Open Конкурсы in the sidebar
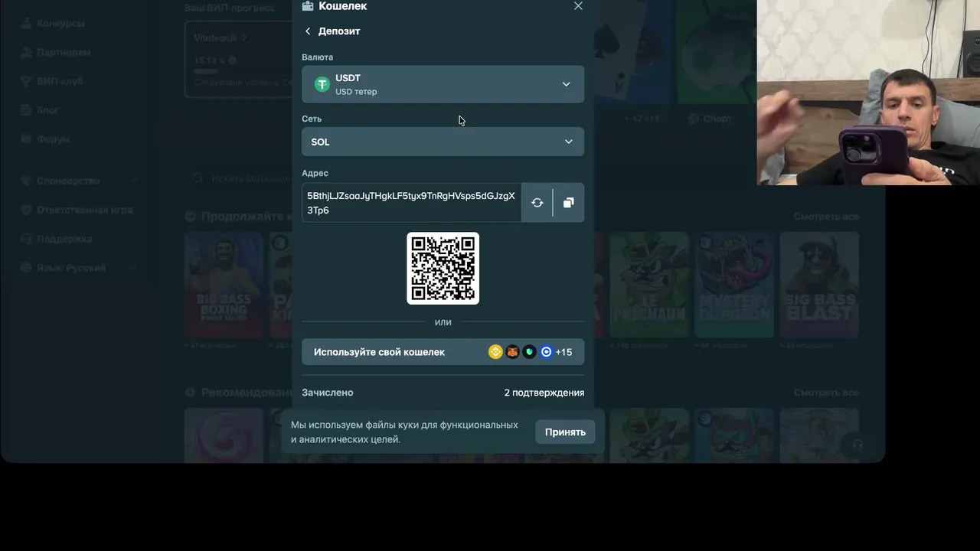Screen dimensions: 980x551 [x=52, y=23]
